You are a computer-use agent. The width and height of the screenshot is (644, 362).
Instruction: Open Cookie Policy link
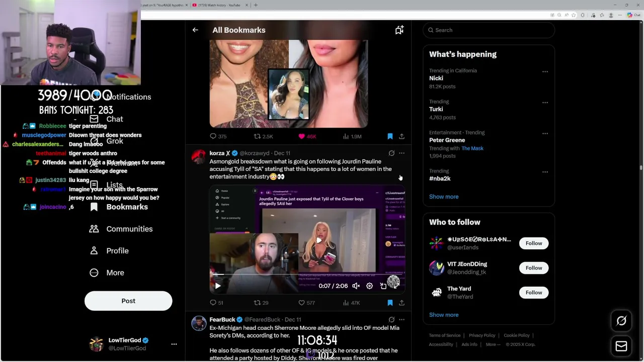click(x=517, y=335)
